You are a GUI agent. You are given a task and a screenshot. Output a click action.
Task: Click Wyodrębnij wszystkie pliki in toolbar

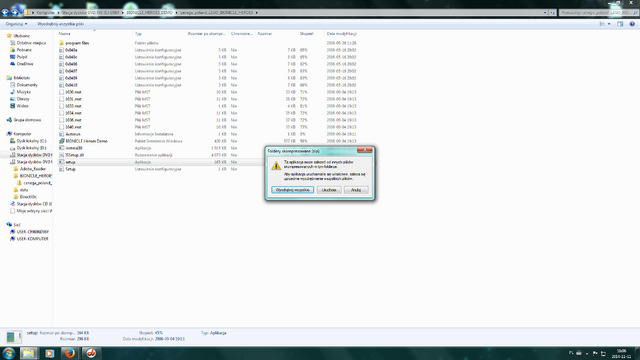click(60, 24)
